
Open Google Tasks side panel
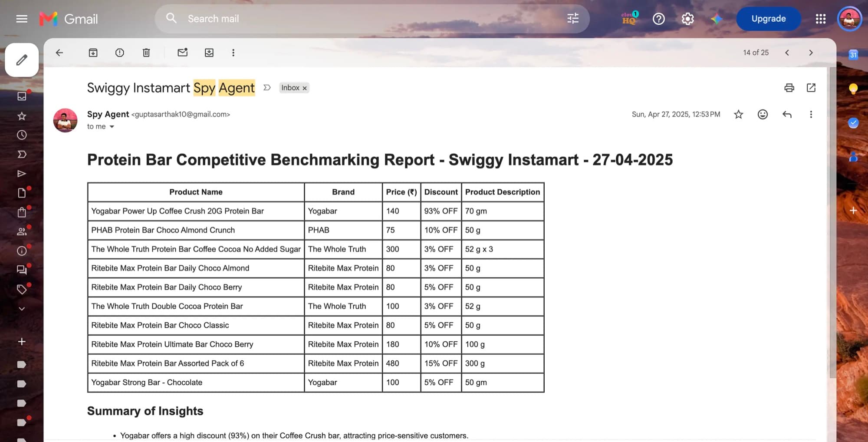(x=853, y=123)
